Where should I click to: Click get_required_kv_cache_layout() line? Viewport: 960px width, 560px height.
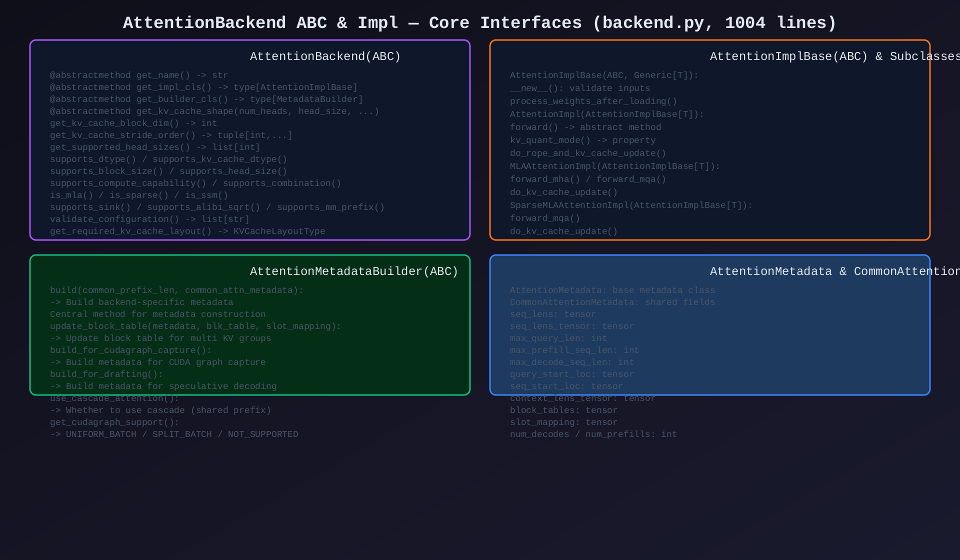click(187, 231)
